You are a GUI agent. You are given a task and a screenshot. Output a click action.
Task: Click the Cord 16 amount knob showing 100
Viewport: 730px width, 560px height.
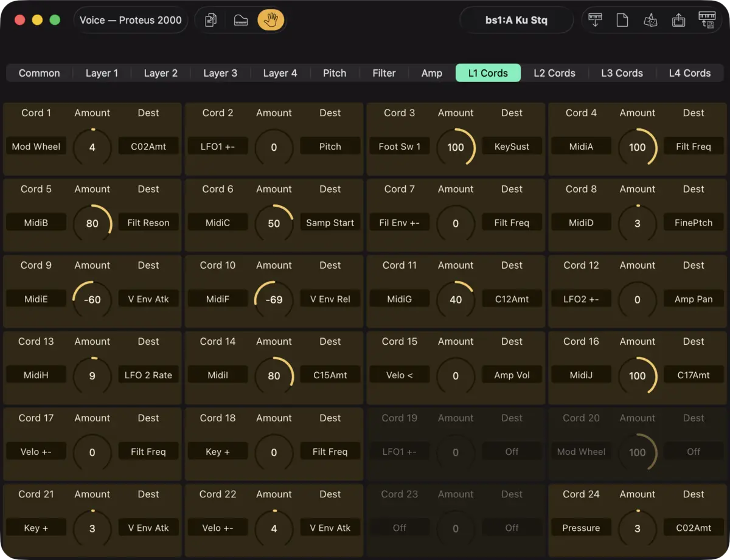click(638, 376)
